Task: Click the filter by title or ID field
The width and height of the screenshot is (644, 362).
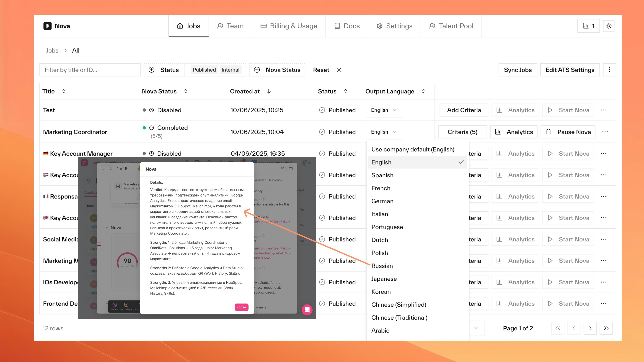Action: tap(90, 70)
